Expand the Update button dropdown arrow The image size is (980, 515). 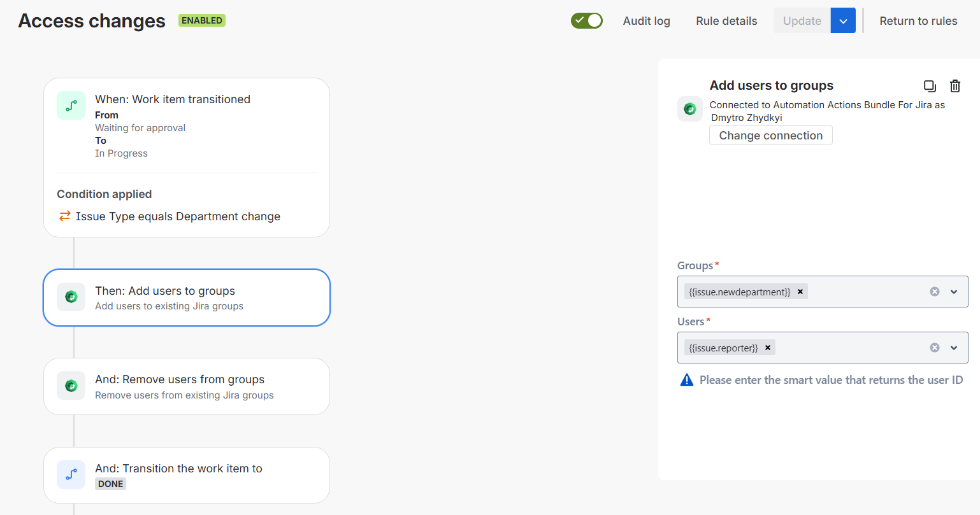[842, 20]
